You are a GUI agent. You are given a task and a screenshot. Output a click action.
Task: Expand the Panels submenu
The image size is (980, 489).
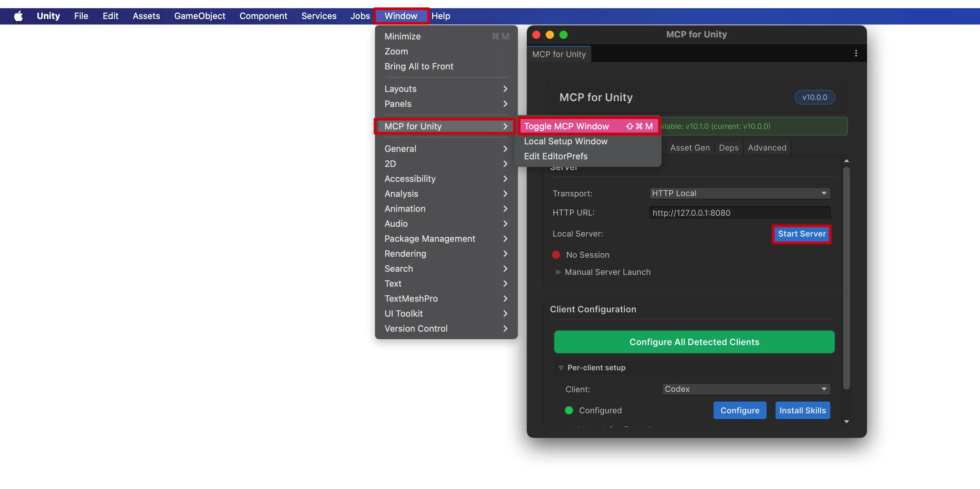tap(446, 104)
